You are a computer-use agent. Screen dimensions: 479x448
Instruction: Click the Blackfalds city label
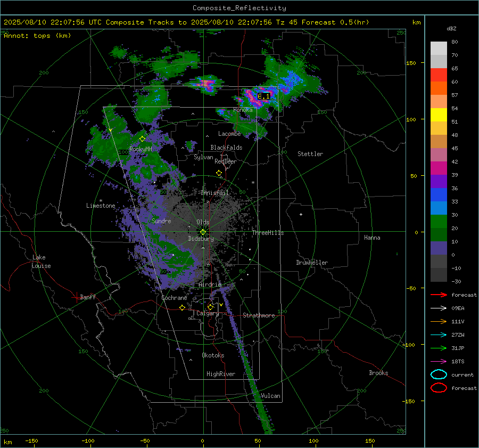226,148
